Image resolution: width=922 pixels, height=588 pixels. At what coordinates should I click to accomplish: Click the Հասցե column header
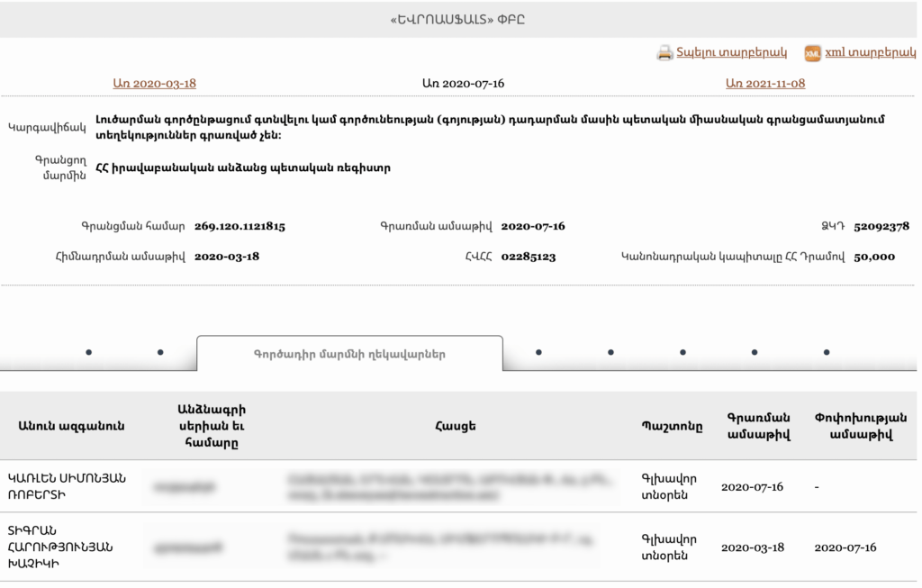455,426
